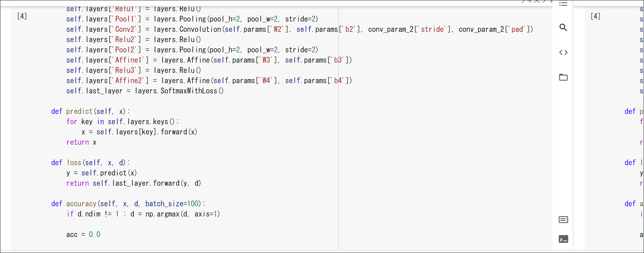Click the 'y = self.predict(x)' line
644x253 pixels.
(x=102, y=173)
